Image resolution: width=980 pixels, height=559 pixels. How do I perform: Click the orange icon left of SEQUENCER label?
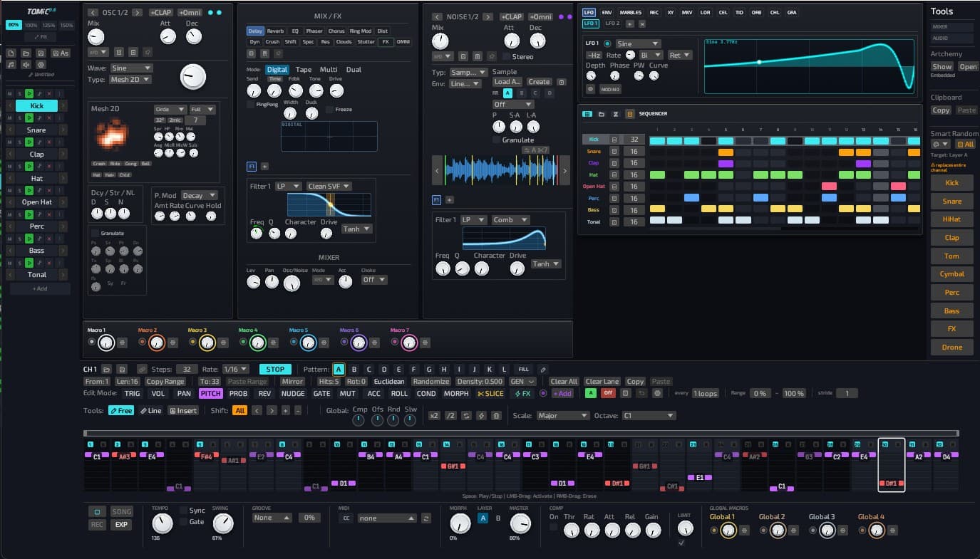coord(629,114)
